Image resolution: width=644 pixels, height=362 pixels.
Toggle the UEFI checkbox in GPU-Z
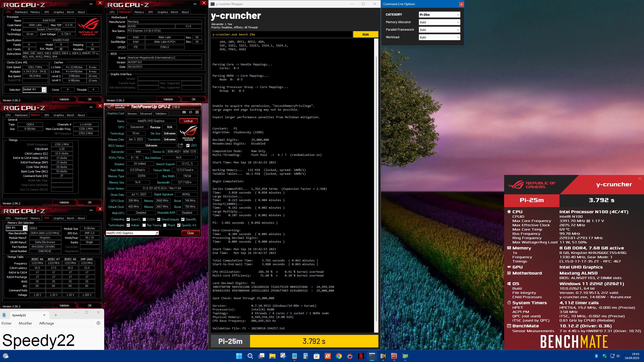click(188, 145)
